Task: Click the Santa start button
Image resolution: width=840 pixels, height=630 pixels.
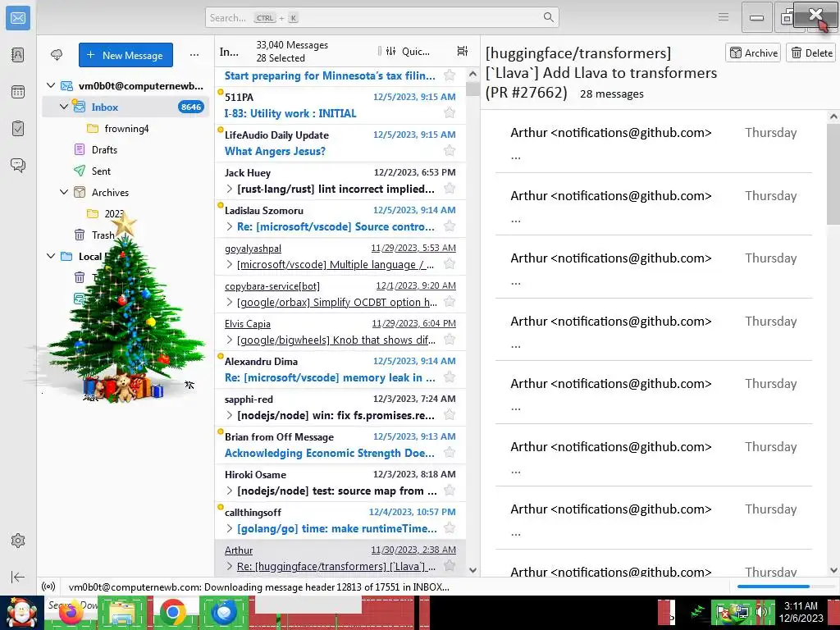Action: pos(21,612)
